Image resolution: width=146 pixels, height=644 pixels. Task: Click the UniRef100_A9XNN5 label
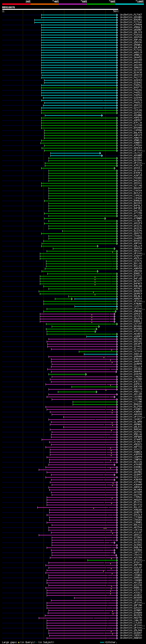click(131, 156)
